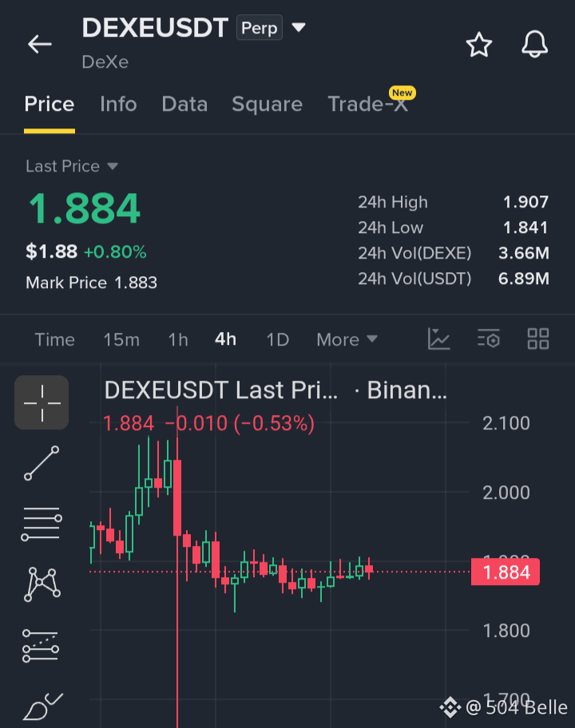Select the Fibonacci retracement tool

coord(41,646)
